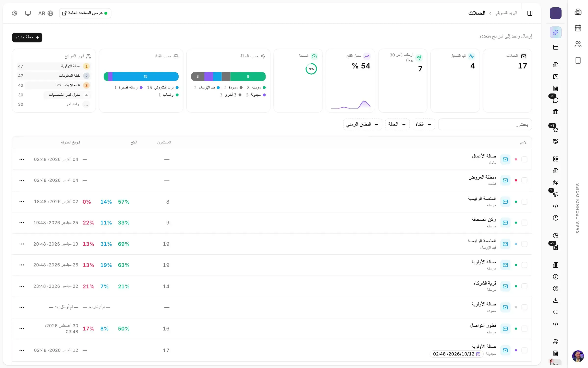Toggle the sidebar panel icon in the header
Screen dimensions: 588x368
530,13
